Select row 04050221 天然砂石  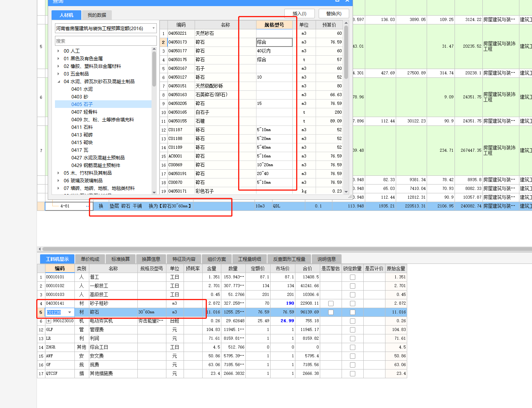251,34
